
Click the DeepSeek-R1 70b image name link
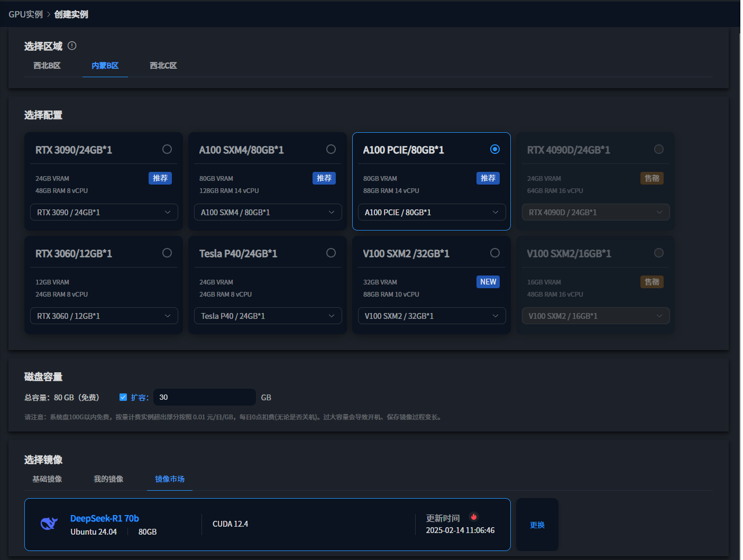tap(105, 518)
